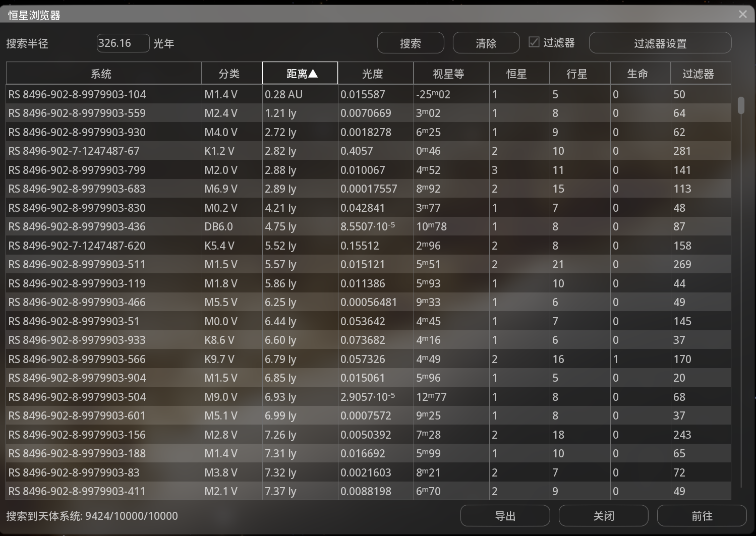Sort by 行星 column header
Image resolution: width=756 pixels, height=536 pixels.
tap(580, 74)
